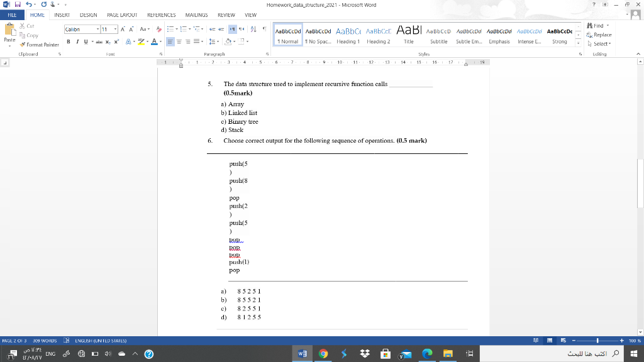644x362 pixels.
Task: Apply subscript formatting
Action: click(x=108, y=41)
